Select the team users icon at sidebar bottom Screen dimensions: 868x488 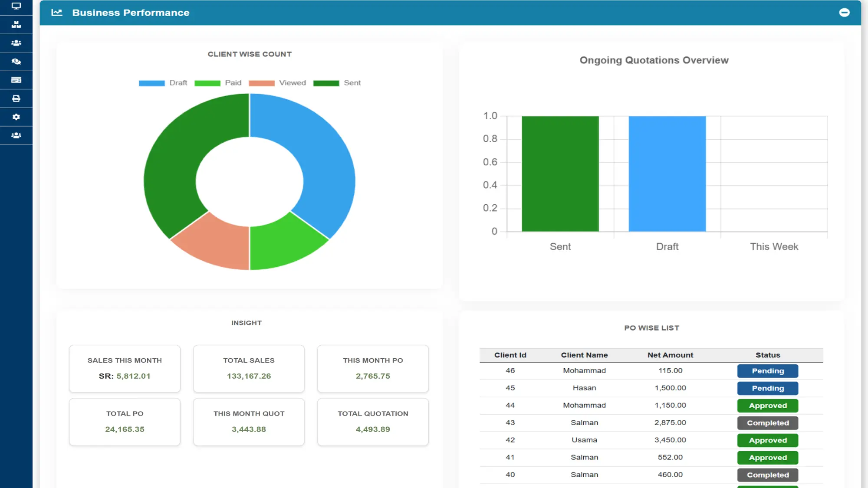(16, 135)
